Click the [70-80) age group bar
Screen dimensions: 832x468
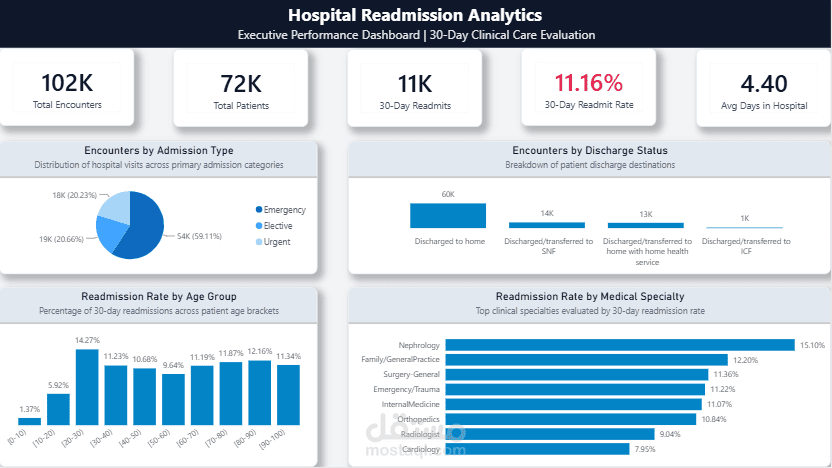[x=231, y=394]
